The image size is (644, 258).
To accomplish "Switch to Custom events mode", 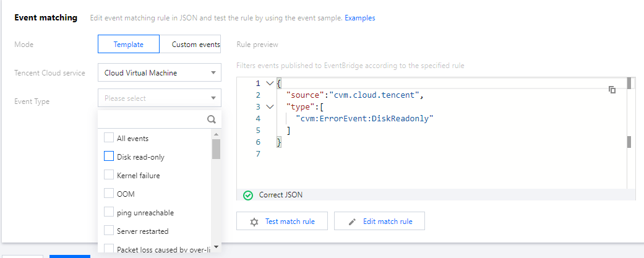I will click(x=194, y=45).
